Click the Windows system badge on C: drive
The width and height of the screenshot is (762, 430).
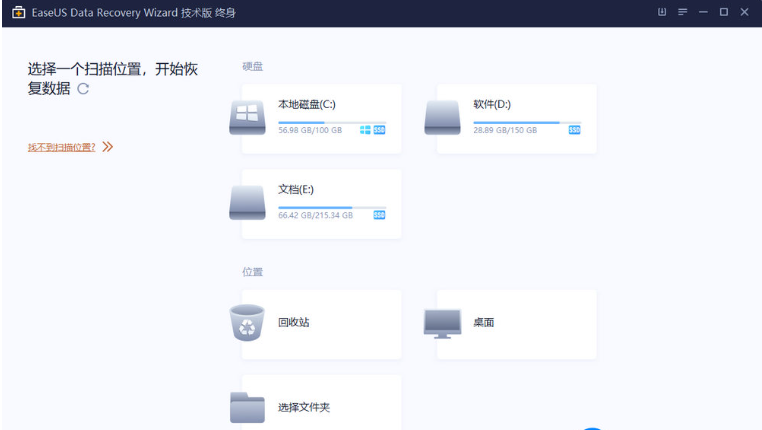365,130
